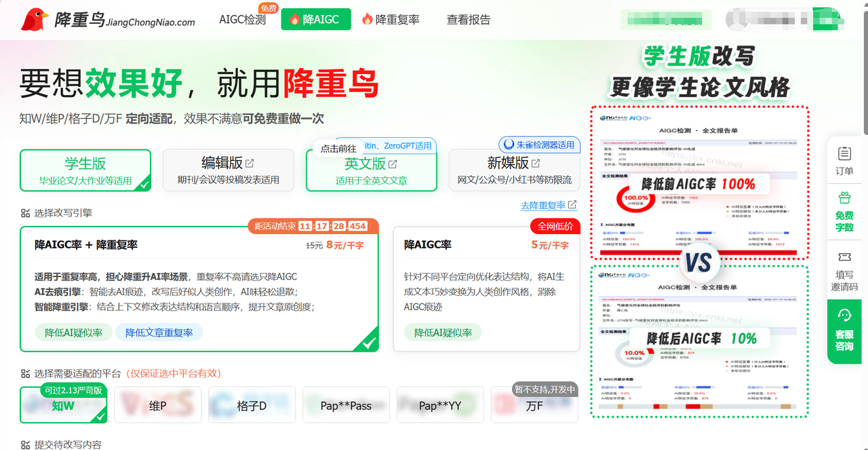This screenshot has width=868, height=450.
Task: Click the grid icon beside 提交待改写内容
Action: click(26, 445)
